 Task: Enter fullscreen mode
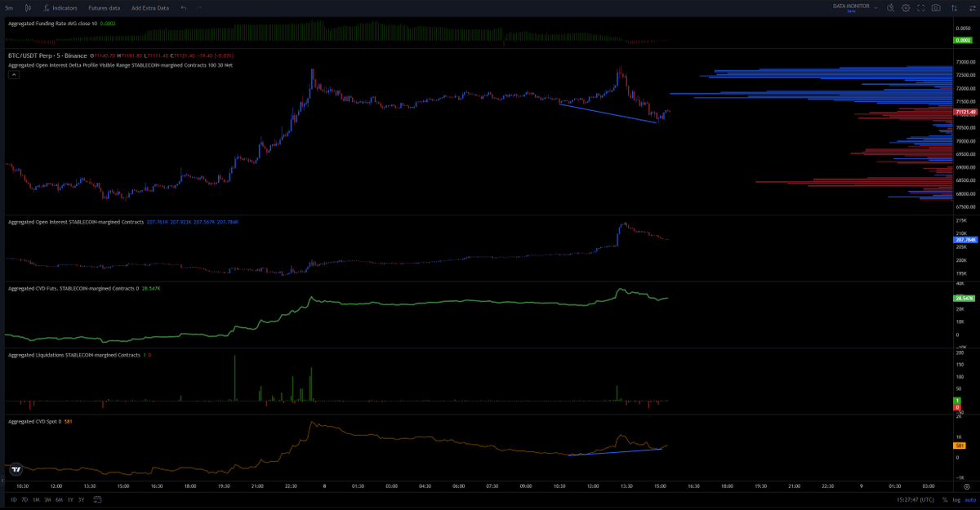pyautogui.click(x=921, y=7)
